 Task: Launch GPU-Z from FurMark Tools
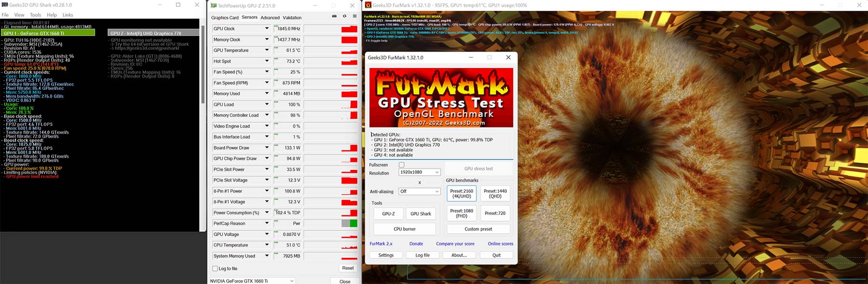pos(389,213)
